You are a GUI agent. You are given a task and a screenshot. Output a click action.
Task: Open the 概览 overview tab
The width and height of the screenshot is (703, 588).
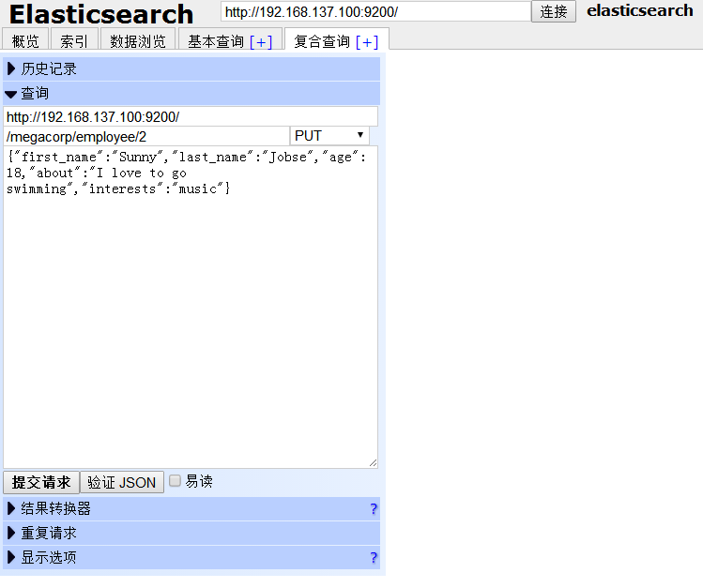coord(25,40)
